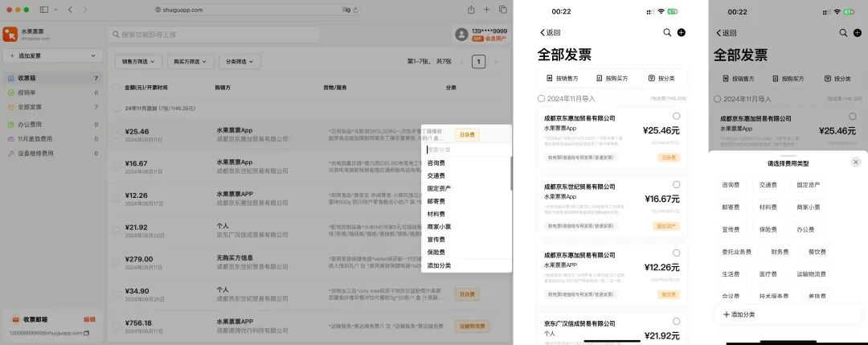
Task: Click 添加分类 in the desktop dropdown
Action: pyautogui.click(x=466, y=266)
